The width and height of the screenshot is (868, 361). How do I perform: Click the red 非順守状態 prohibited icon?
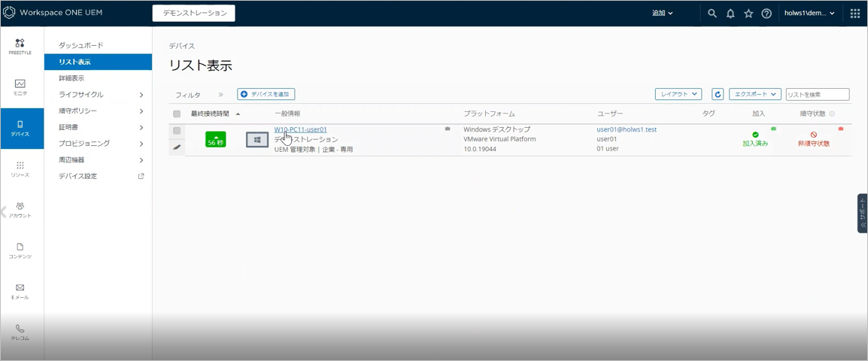[x=814, y=135]
